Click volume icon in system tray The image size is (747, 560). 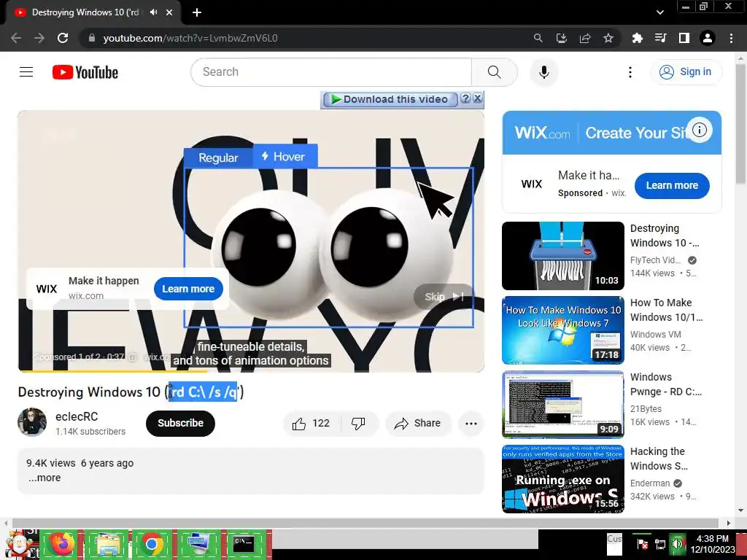coord(678,544)
